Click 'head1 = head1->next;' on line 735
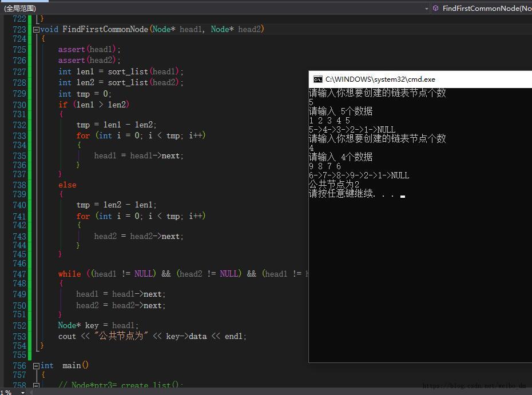532x395 pixels. point(139,155)
